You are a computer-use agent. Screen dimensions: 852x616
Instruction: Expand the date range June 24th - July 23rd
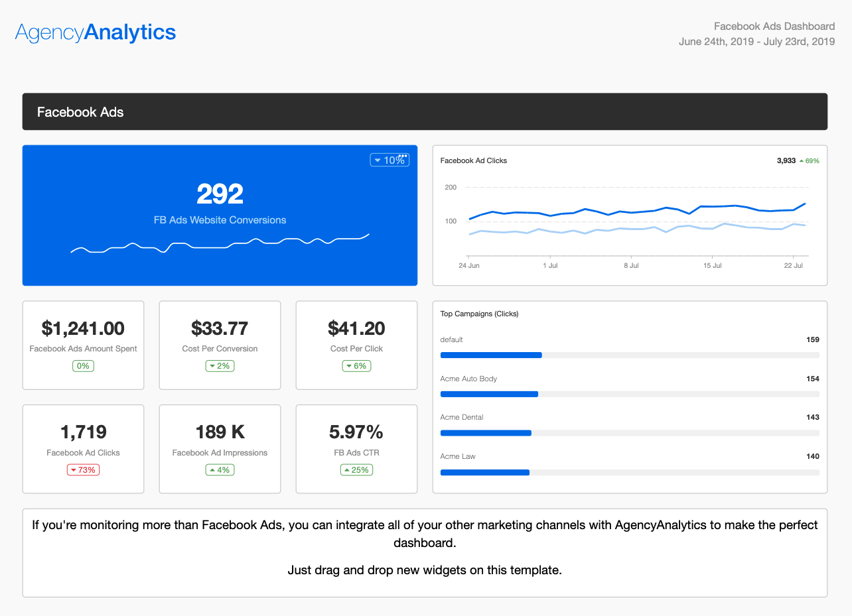tap(756, 41)
